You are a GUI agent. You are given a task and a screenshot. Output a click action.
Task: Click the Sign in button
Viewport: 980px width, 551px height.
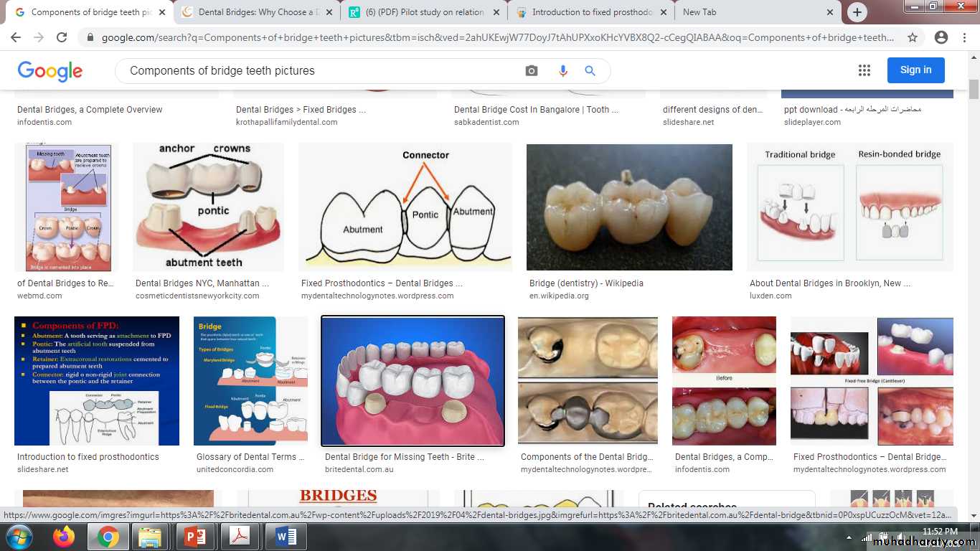(915, 70)
